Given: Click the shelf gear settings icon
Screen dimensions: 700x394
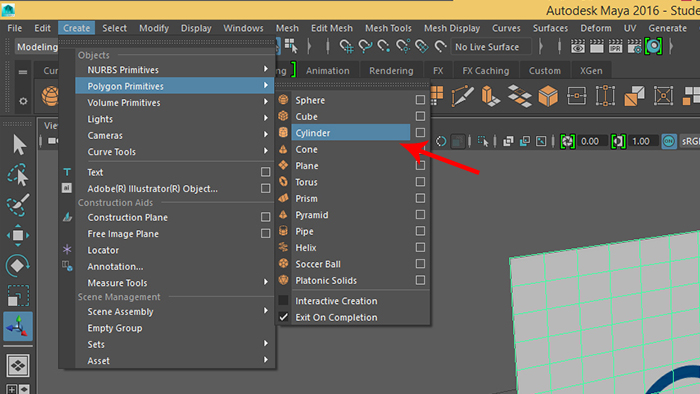Looking at the screenshot, I should [x=23, y=101].
